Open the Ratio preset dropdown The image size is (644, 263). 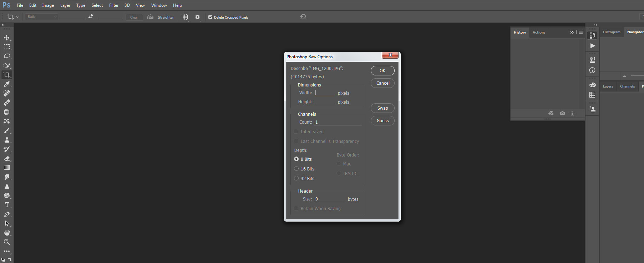[x=41, y=17]
